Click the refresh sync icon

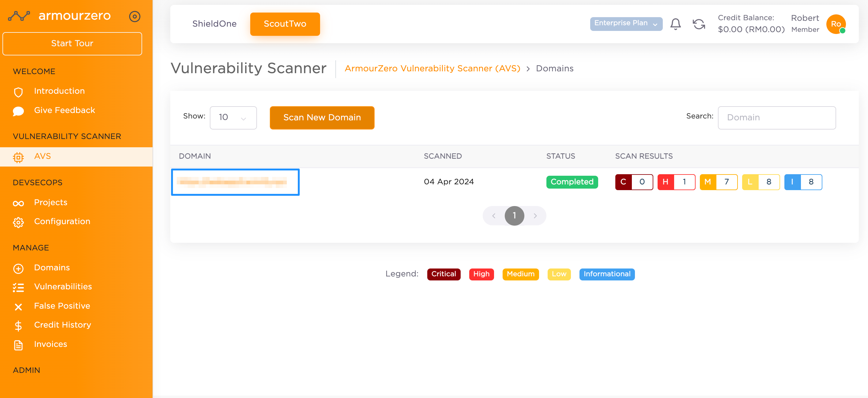pyautogui.click(x=699, y=24)
